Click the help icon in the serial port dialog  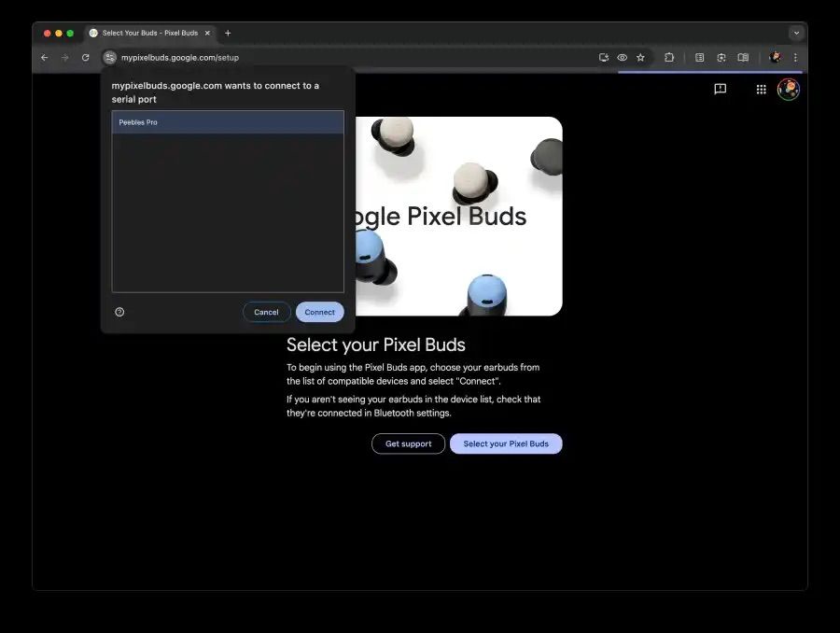[x=119, y=312]
